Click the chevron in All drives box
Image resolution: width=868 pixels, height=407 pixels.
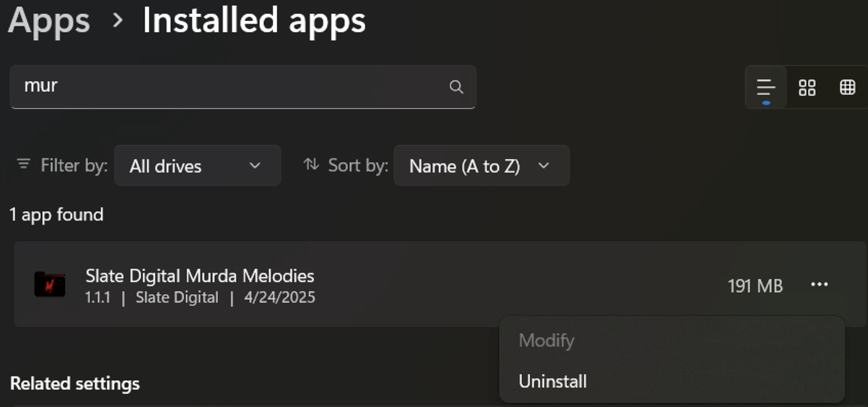[255, 166]
